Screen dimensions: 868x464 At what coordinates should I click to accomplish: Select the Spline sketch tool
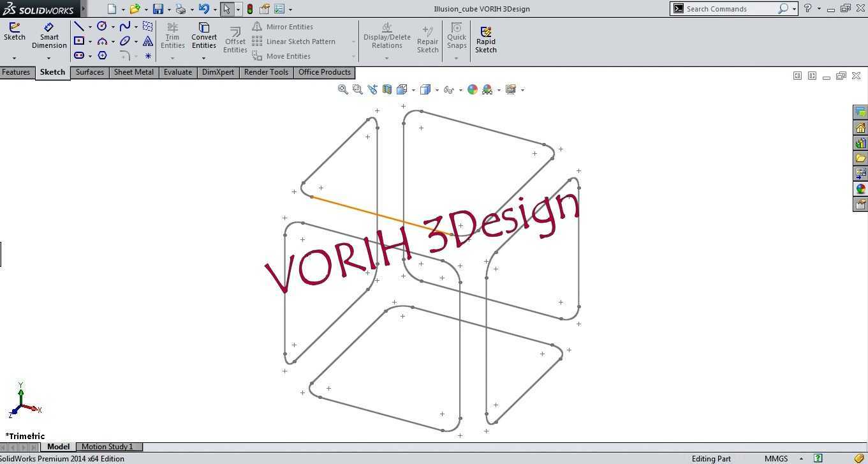(125, 26)
